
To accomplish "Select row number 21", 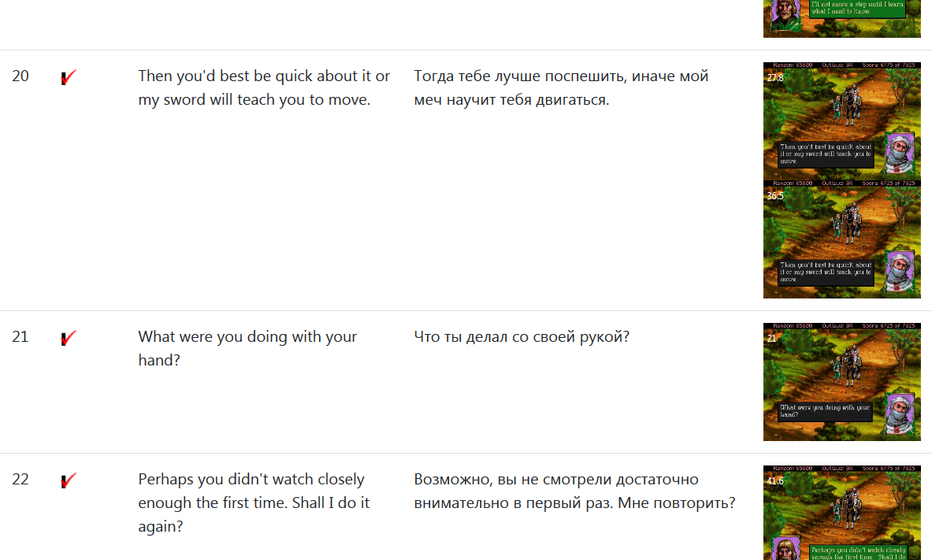I will [20, 337].
